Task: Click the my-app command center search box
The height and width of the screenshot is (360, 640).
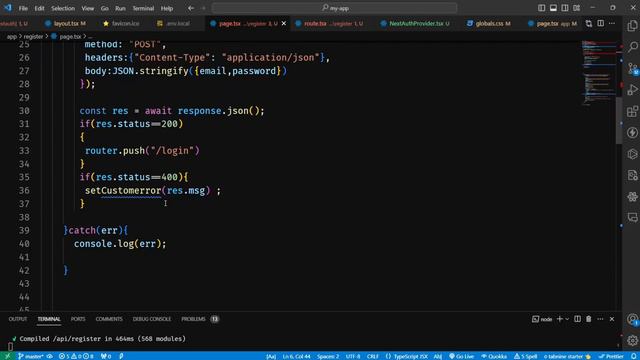Action: [334, 8]
